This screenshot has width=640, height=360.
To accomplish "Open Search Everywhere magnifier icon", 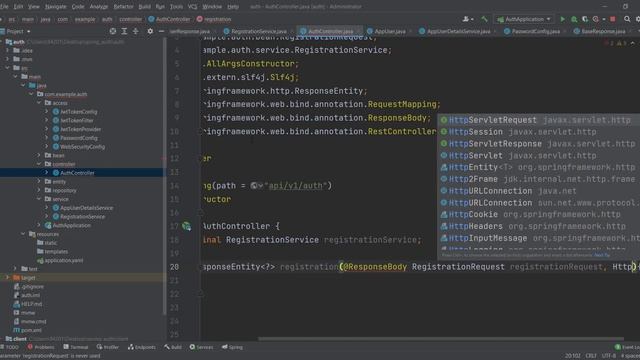I will tap(627, 19).
